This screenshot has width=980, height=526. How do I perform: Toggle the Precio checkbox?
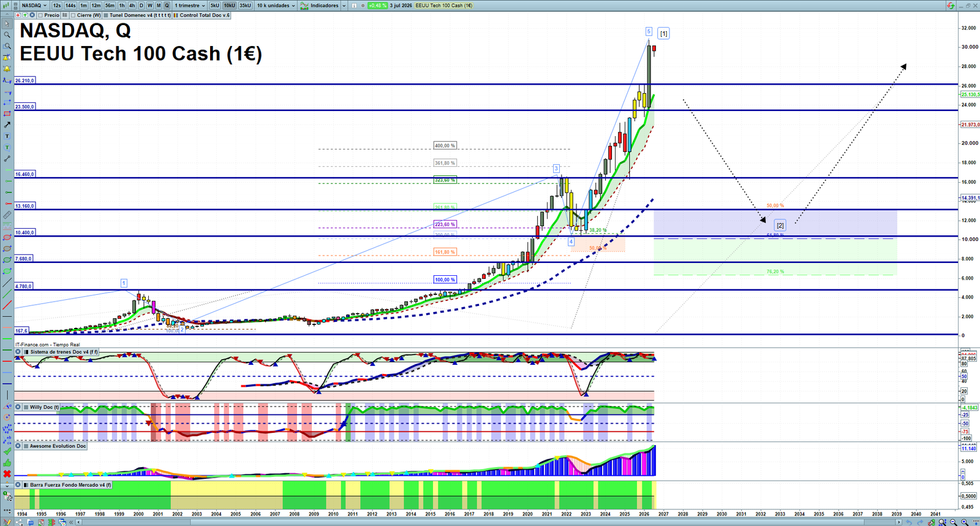pos(40,15)
